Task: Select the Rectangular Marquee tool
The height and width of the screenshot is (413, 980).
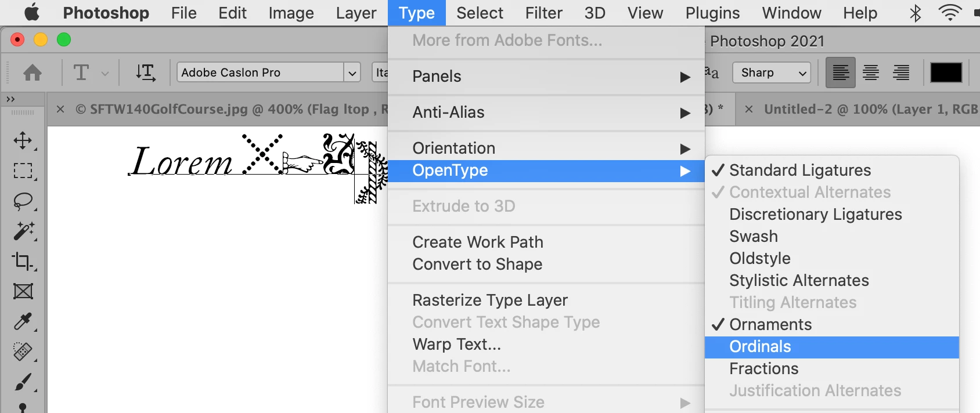Action: [x=23, y=171]
